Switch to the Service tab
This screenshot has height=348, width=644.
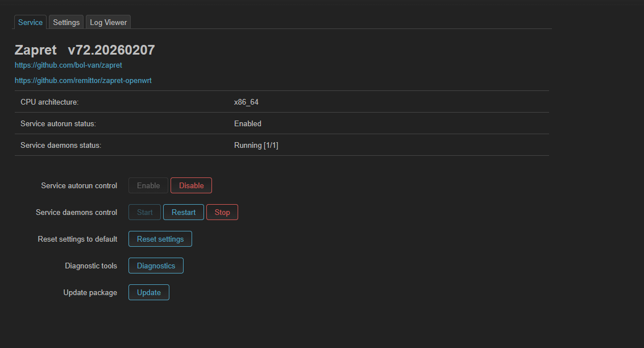click(30, 22)
